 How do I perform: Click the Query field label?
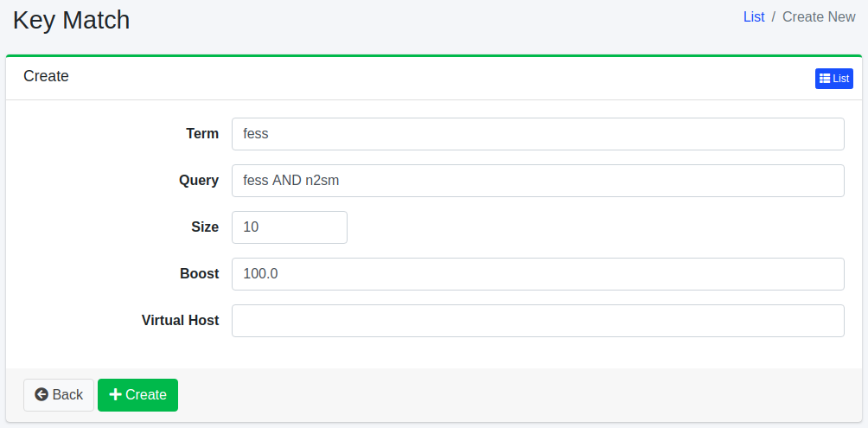(x=198, y=181)
